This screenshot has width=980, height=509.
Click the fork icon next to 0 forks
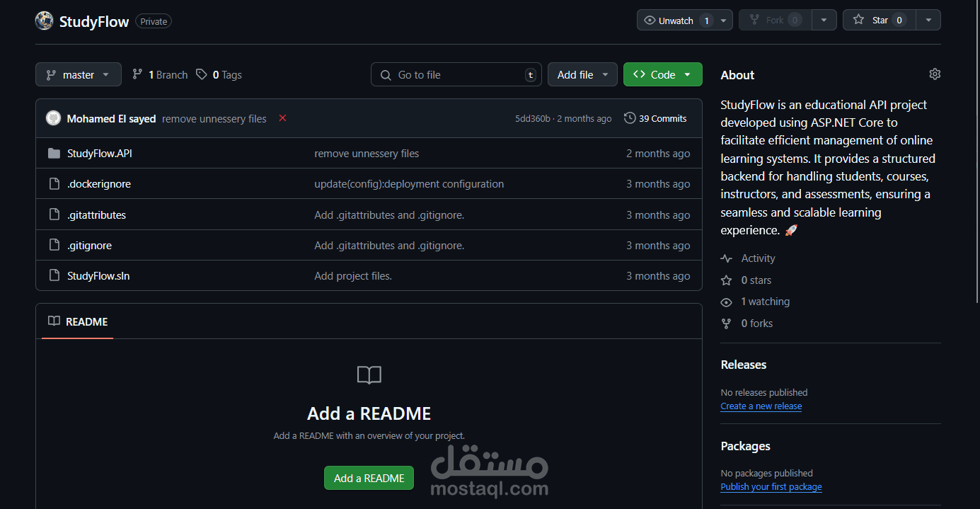tap(726, 324)
